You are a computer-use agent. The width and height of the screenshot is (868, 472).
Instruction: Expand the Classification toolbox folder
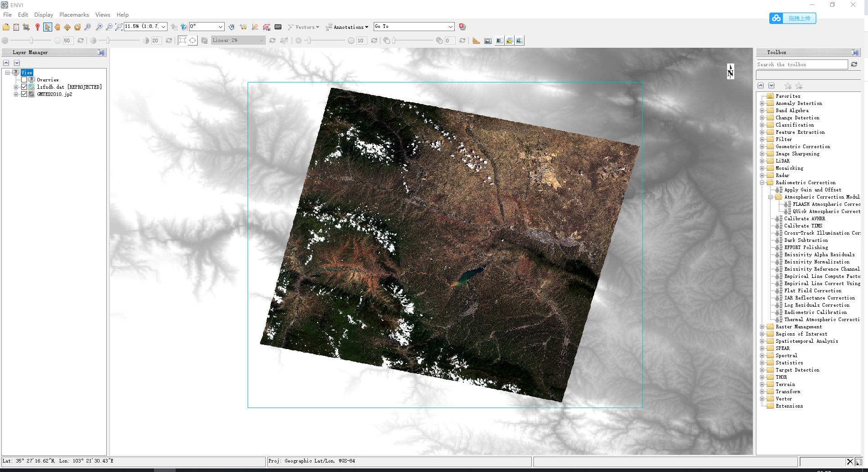[x=762, y=125]
